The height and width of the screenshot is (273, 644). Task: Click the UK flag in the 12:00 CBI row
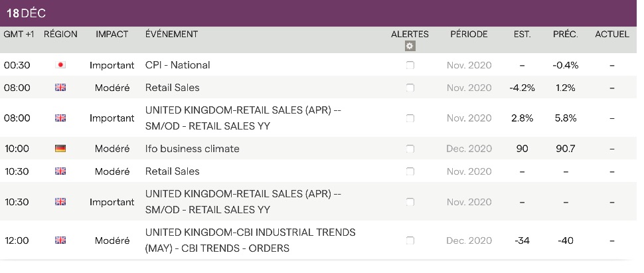[60, 240]
